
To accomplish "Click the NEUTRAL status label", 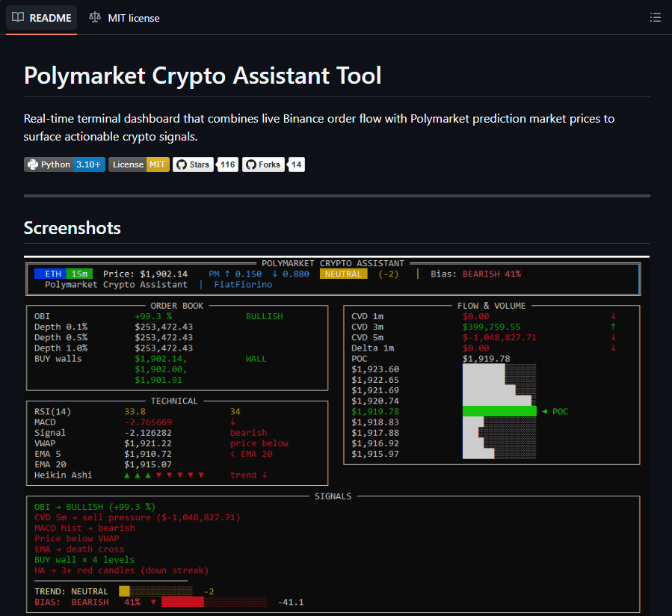I will (343, 274).
